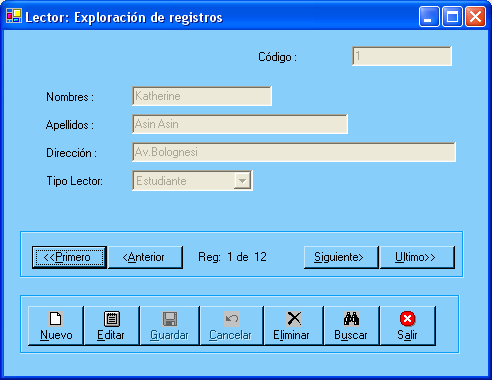Jump to last record with Ultimo>>
The width and height of the screenshot is (492, 380).
[417, 257]
